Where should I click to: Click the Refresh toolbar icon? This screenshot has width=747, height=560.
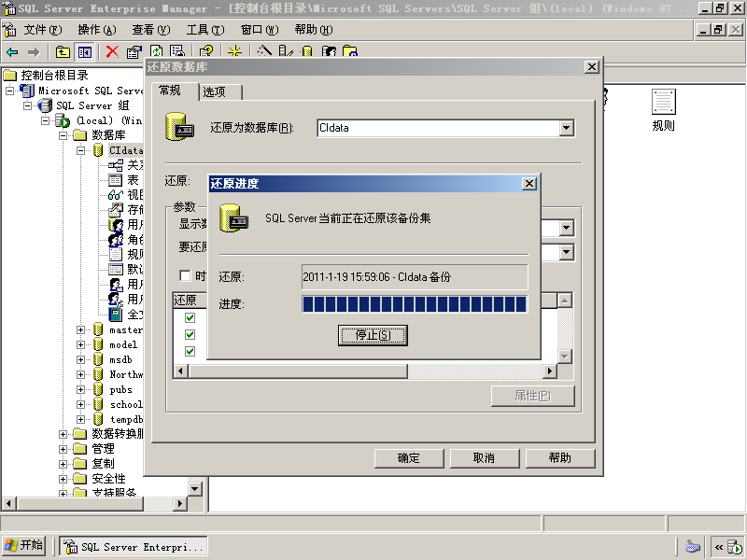(156, 50)
